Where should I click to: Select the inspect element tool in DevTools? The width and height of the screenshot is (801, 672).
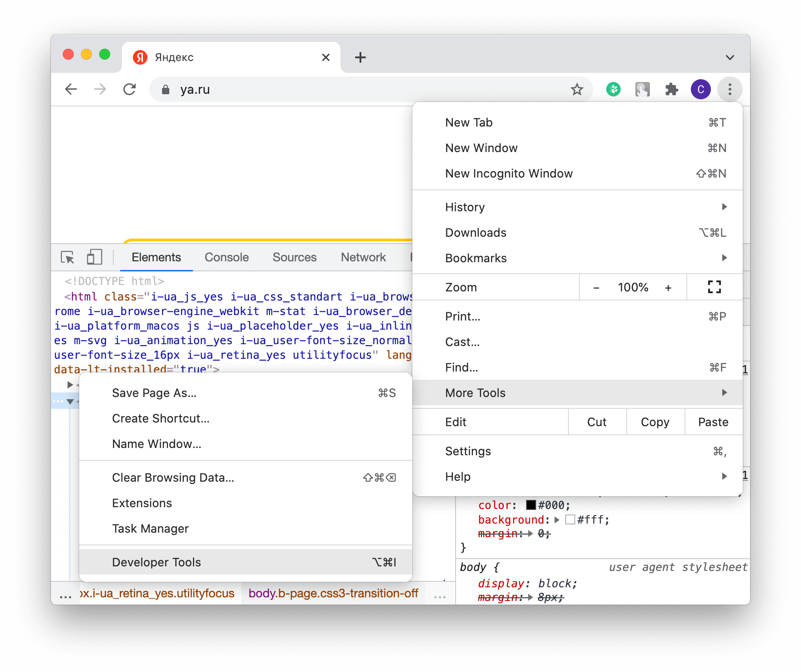[67, 257]
